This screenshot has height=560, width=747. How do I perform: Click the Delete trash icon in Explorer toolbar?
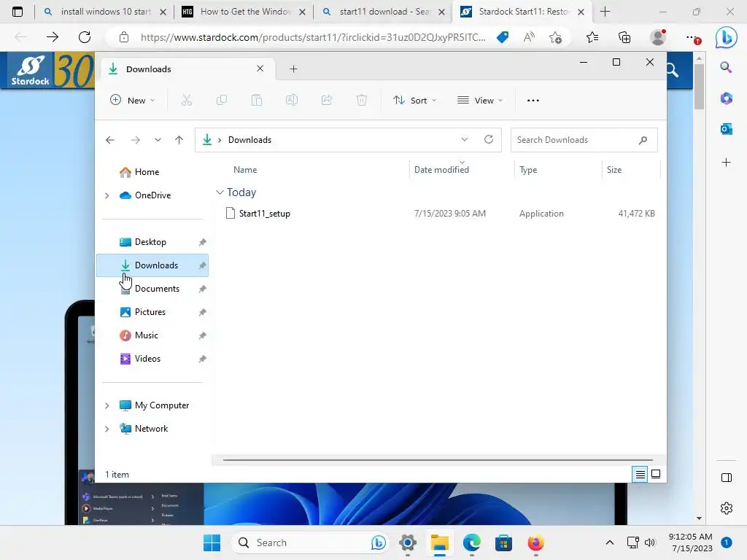tap(362, 101)
